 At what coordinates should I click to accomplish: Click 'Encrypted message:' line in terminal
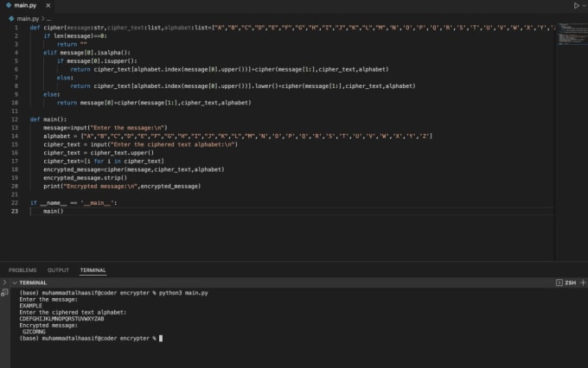48,326
